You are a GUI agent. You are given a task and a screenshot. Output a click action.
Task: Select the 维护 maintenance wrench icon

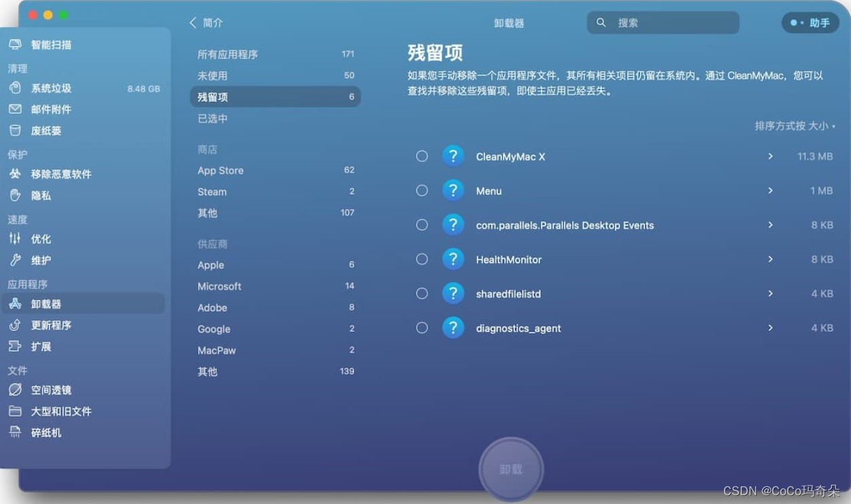[15, 260]
